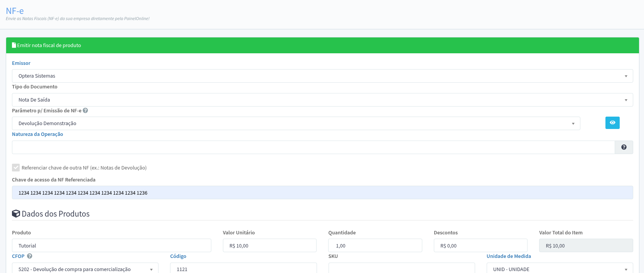Click the empty SKU input field

click(401, 269)
